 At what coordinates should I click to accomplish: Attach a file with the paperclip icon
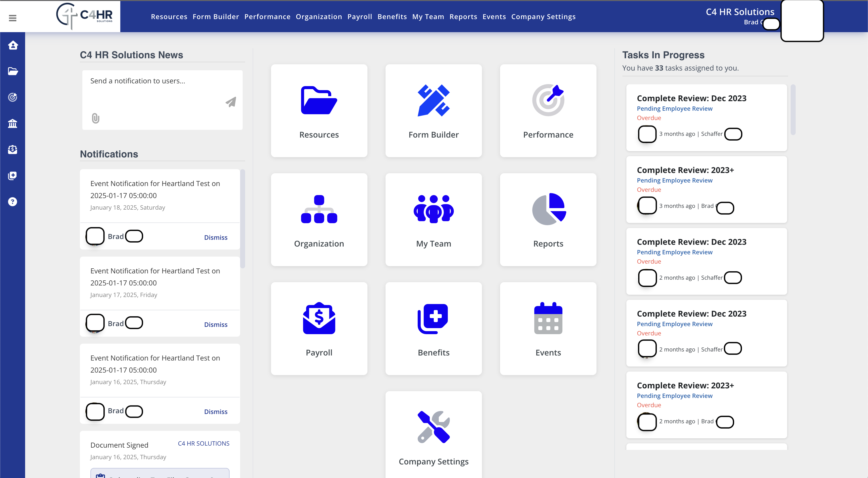96,118
